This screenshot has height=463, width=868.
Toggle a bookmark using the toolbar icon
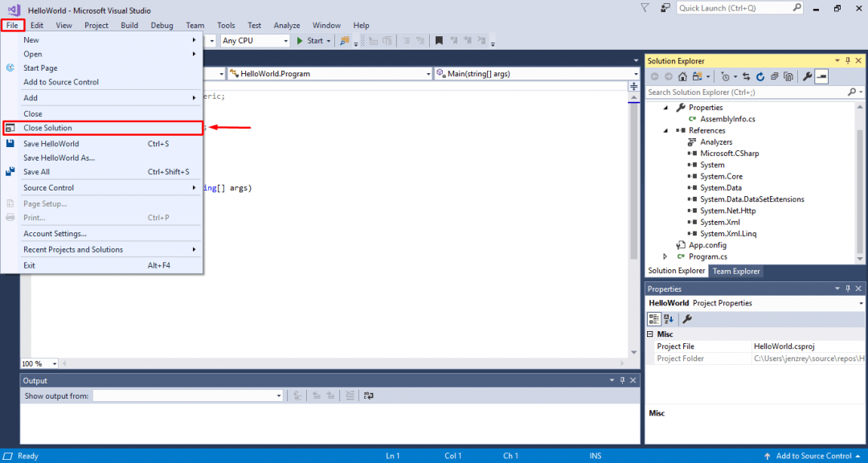tap(438, 40)
